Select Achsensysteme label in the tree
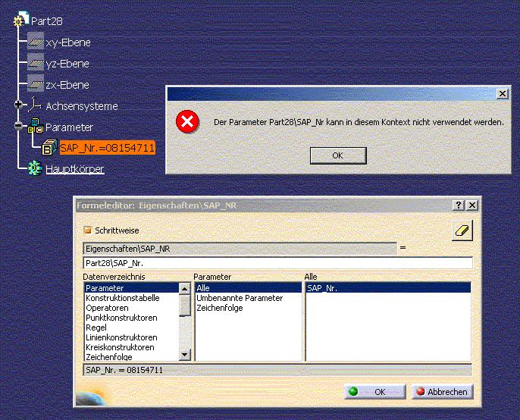This screenshot has width=520, height=420. point(82,106)
